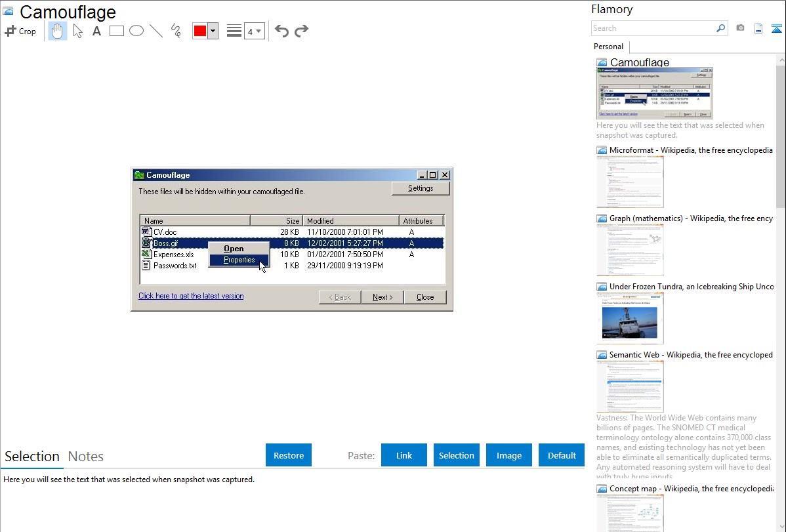Click the Restore button
Image resolution: width=786 pixels, height=532 pixels.
(289, 455)
